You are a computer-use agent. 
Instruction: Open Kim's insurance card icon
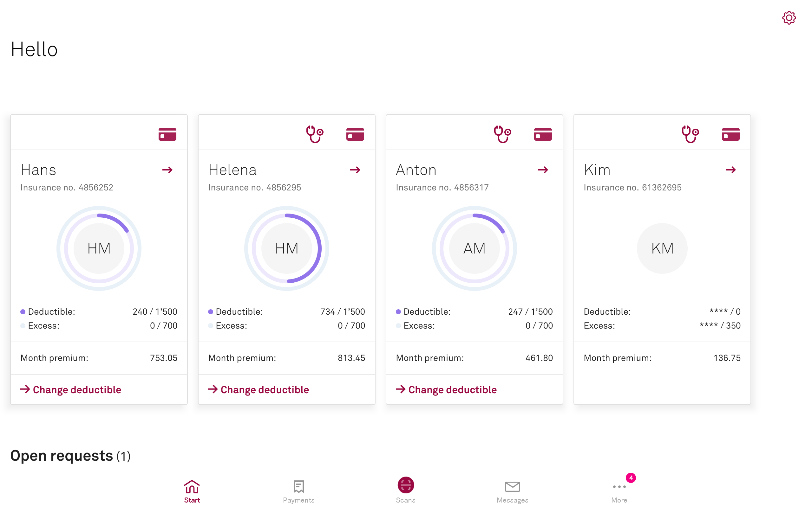(730, 134)
